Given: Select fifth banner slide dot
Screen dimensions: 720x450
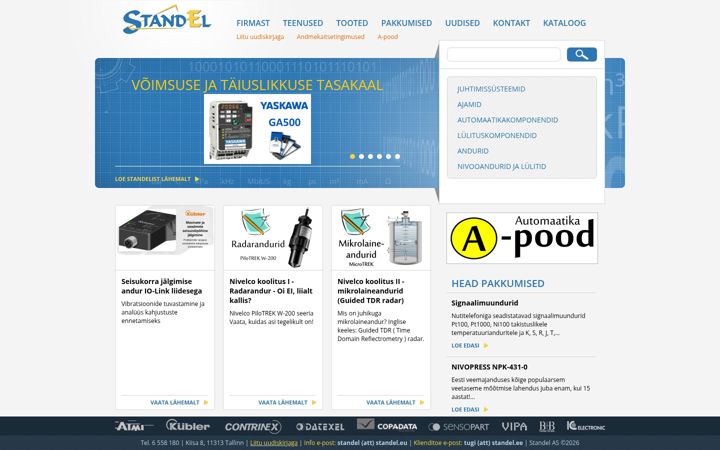Looking at the screenshot, I should pyautogui.click(x=388, y=157).
